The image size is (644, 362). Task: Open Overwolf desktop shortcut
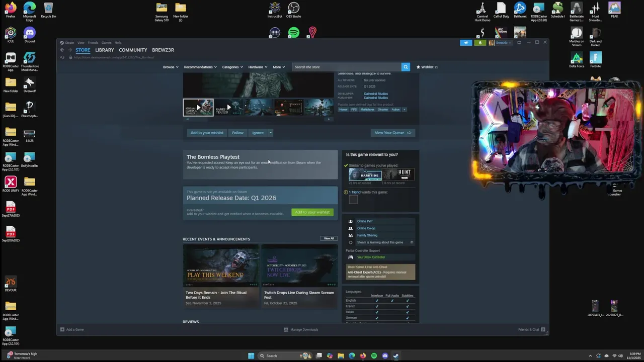click(x=30, y=84)
